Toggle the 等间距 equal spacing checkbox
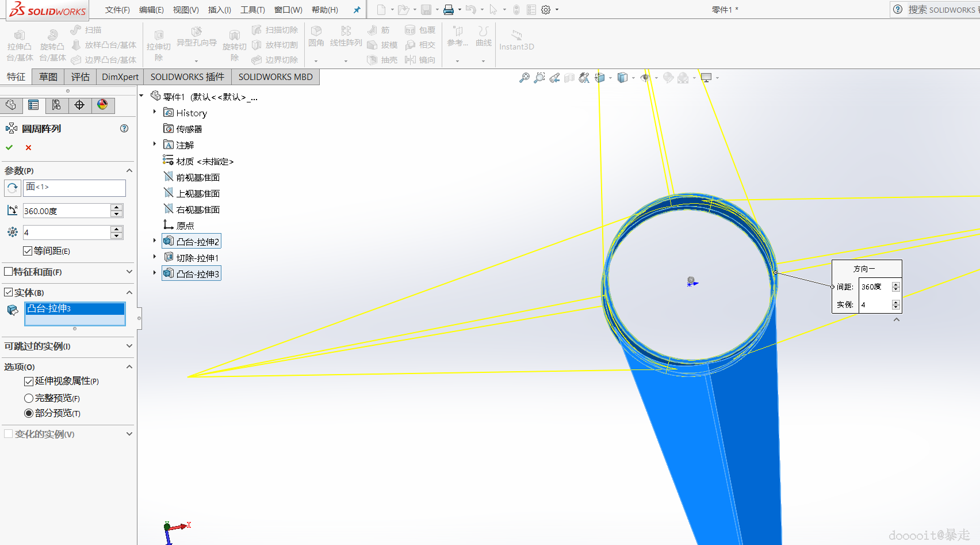This screenshot has width=980, height=545. pyautogui.click(x=28, y=251)
